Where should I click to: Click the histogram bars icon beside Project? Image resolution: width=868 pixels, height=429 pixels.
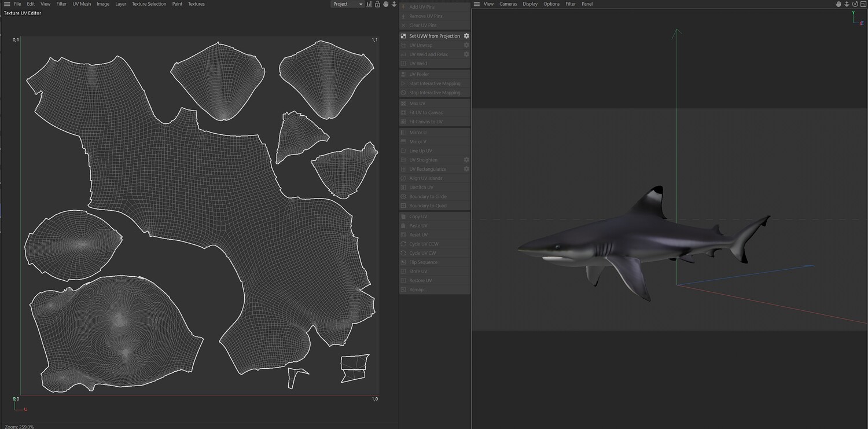369,4
